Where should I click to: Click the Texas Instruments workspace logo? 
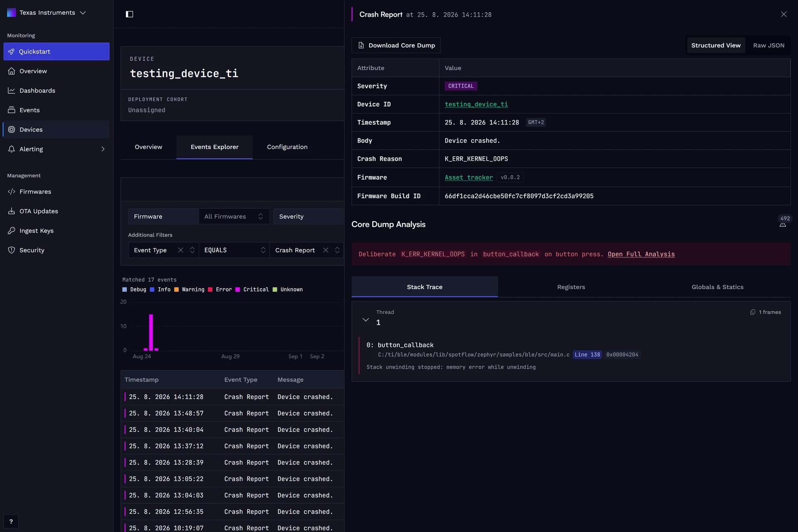click(x=11, y=12)
